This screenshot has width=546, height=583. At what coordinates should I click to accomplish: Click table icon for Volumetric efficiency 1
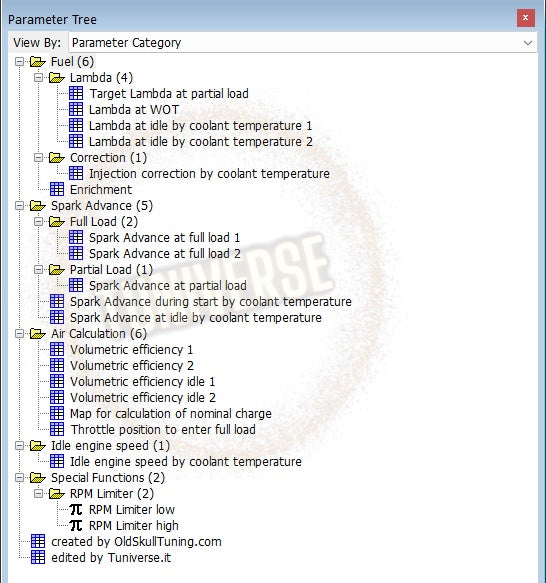click(x=57, y=349)
